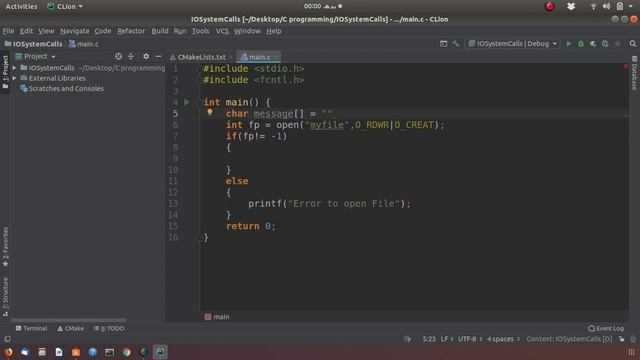Collapse the fold marker beside main() line
The width and height of the screenshot is (640, 360).
click(200, 102)
